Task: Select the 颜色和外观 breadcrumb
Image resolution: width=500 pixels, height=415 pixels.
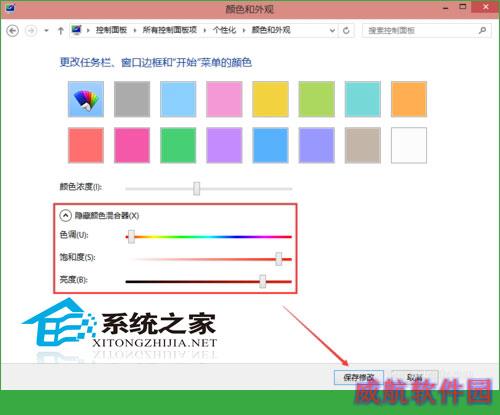Action: click(271, 30)
